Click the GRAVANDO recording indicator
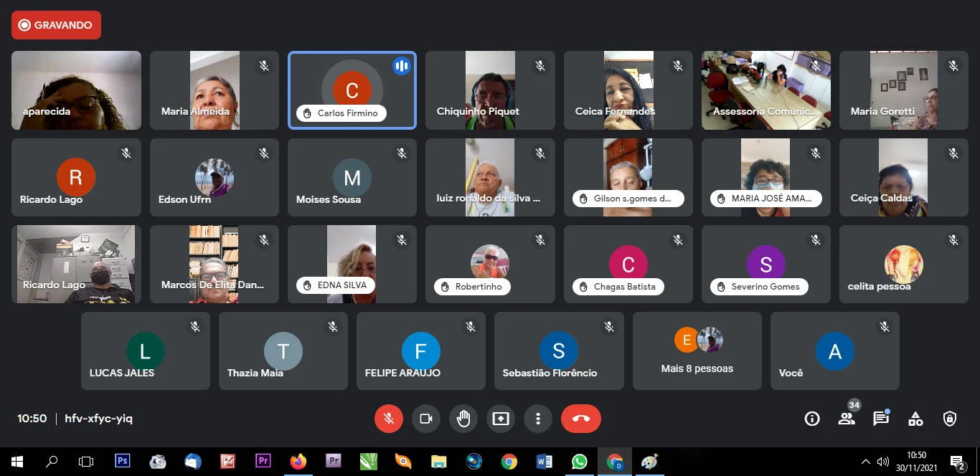 [x=56, y=25]
